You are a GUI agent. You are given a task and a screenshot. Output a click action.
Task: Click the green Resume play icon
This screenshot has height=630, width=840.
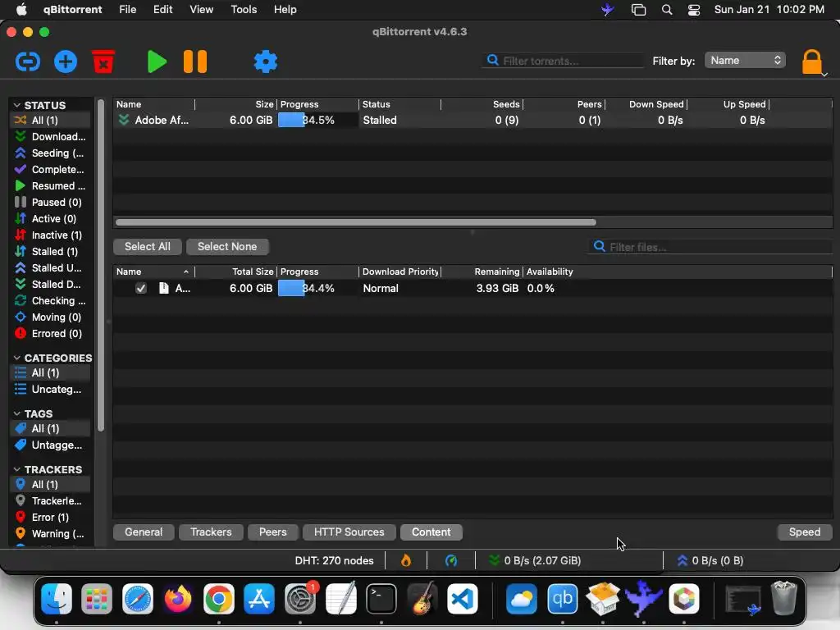(x=157, y=62)
